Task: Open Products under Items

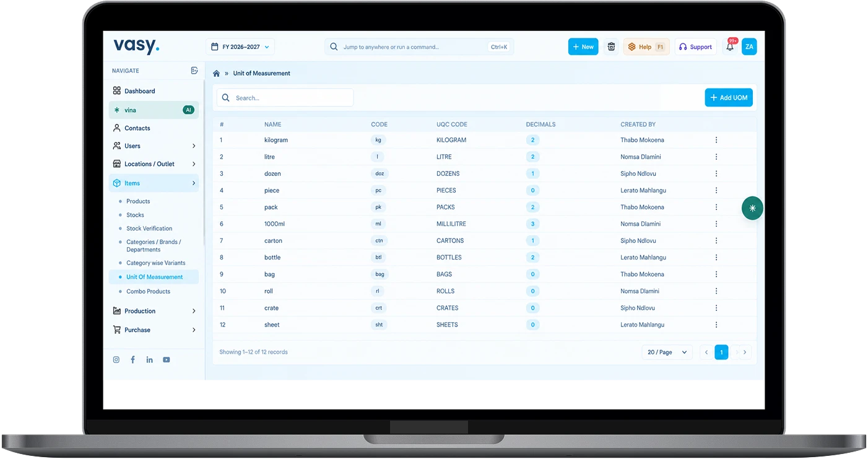Action: [x=138, y=201]
